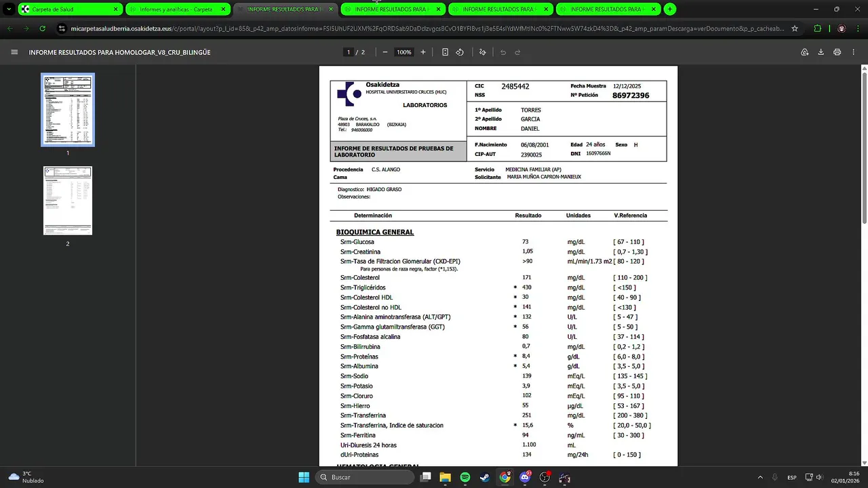The width and height of the screenshot is (868, 488).
Task: Open more PDF viewer actions
Action: [854, 52]
